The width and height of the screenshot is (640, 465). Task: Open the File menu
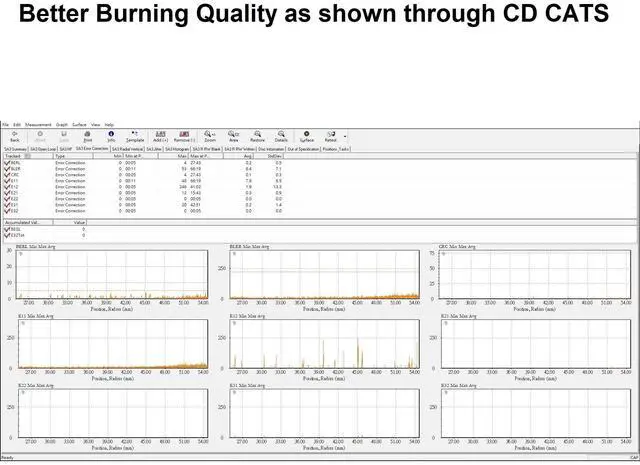coord(6,125)
